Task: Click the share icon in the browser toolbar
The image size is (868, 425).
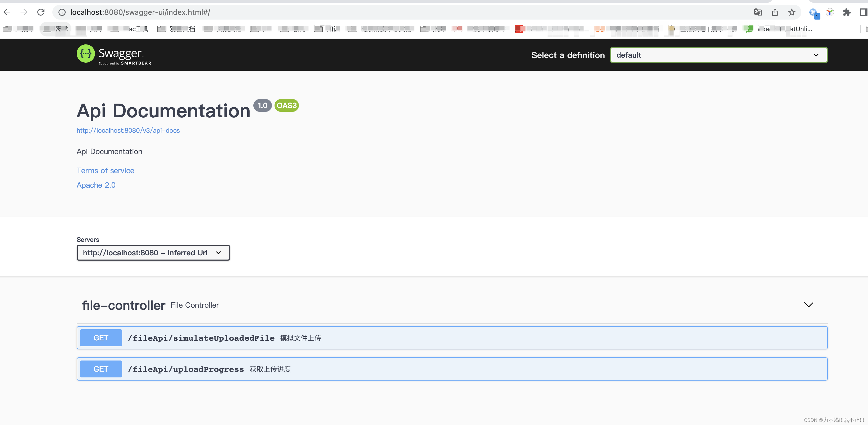Action: (775, 12)
